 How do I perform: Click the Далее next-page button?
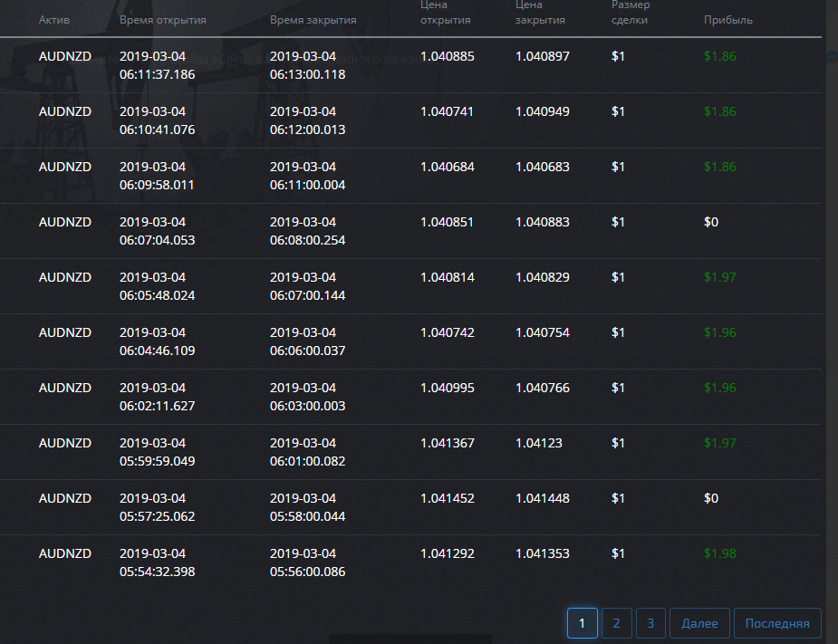coord(699,623)
